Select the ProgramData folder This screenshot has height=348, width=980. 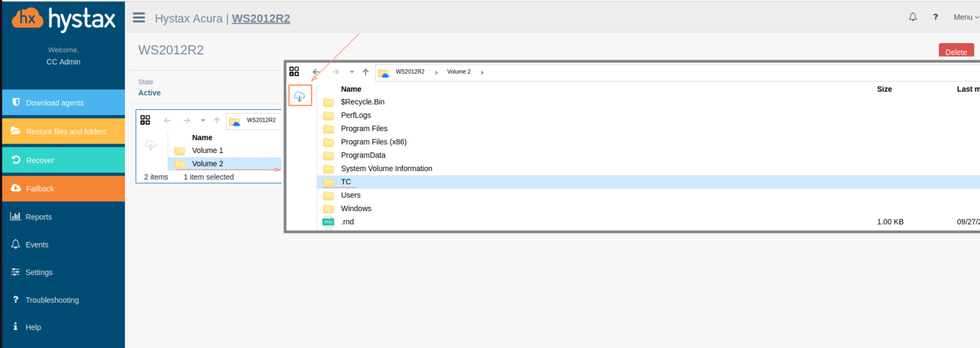coord(648,155)
